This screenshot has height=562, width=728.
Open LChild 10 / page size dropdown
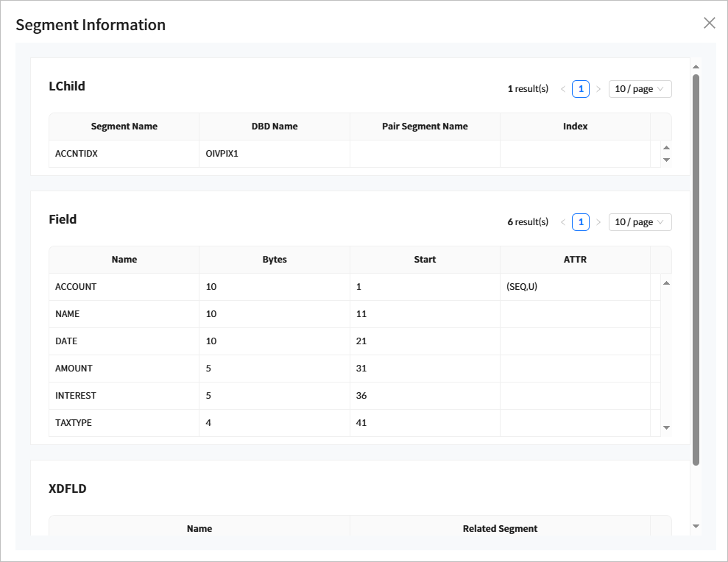pyautogui.click(x=640, y=89)
